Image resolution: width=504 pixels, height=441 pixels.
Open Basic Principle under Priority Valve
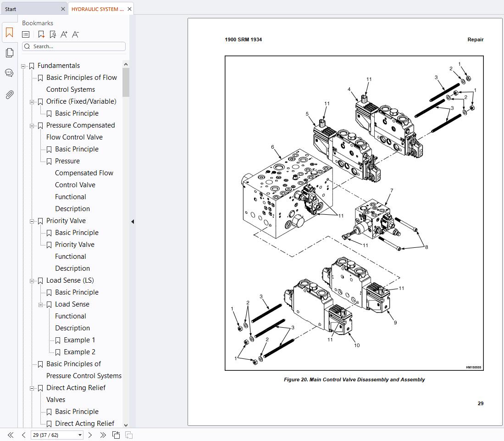77,233
